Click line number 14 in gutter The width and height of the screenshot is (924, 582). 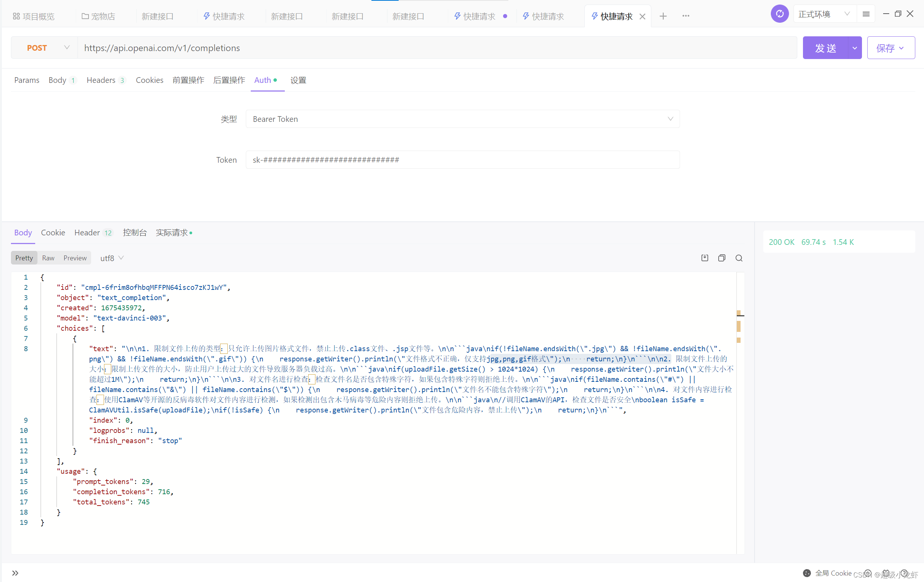pyautogui.click(x=24, y=472)
